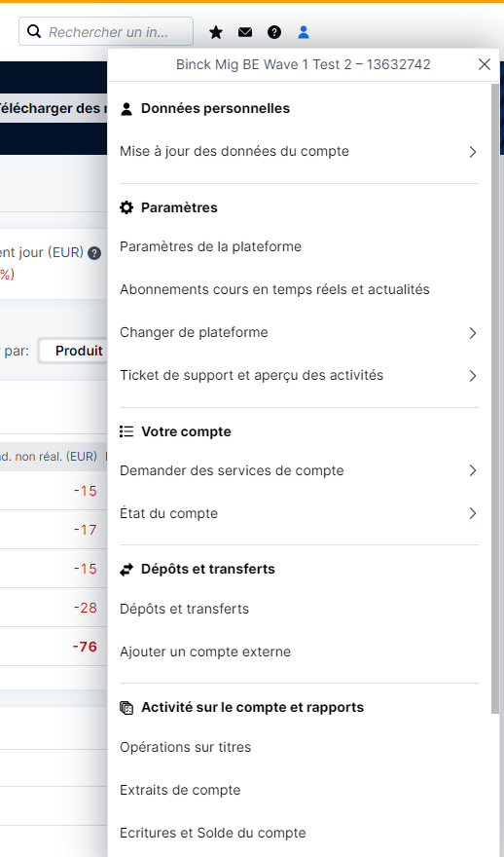The height and width of the screenshot is (857, 504).
Task: Click the help question mark icon in header
Action: [x=274, y=32]
